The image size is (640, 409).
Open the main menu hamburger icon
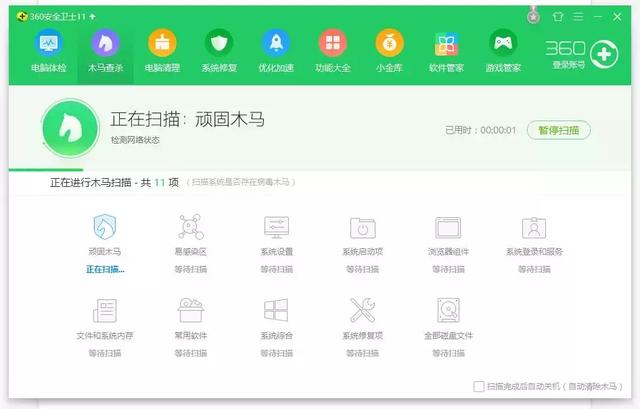[578, 16]
